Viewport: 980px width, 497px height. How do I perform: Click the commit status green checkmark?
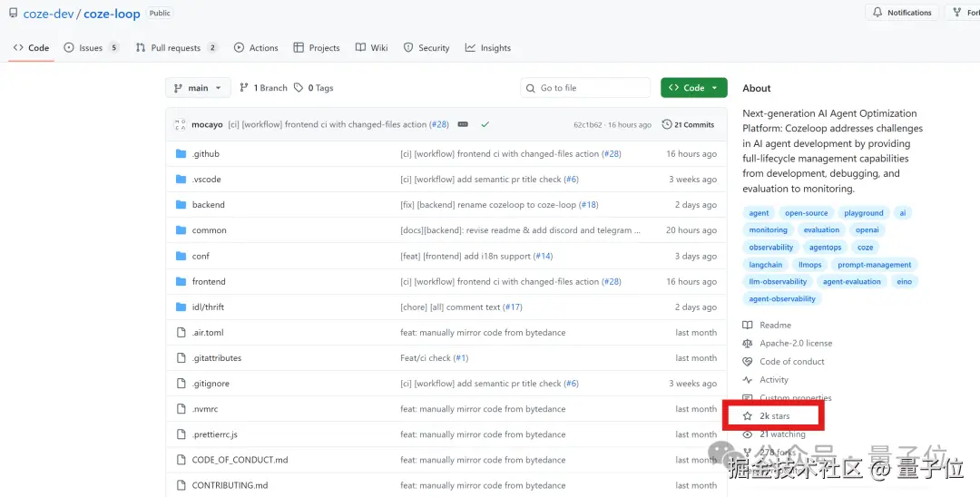pos(485,124)
